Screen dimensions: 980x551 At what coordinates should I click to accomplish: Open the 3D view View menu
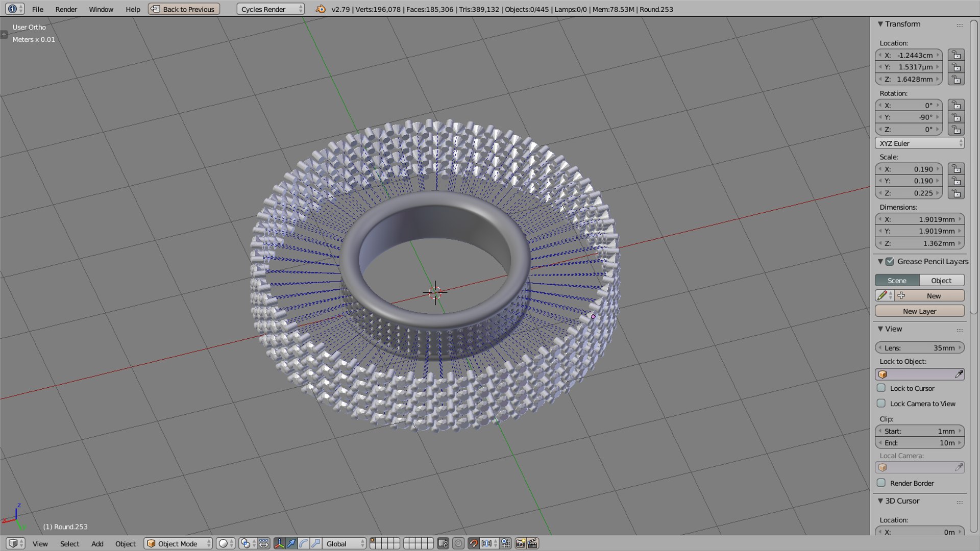tap(40, 544)
